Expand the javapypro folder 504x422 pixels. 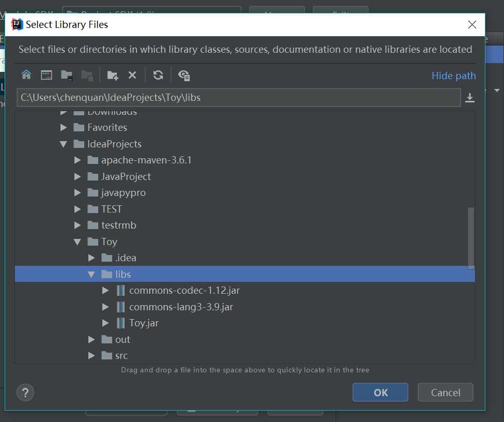pyautogui.click(x=78, y=192)
